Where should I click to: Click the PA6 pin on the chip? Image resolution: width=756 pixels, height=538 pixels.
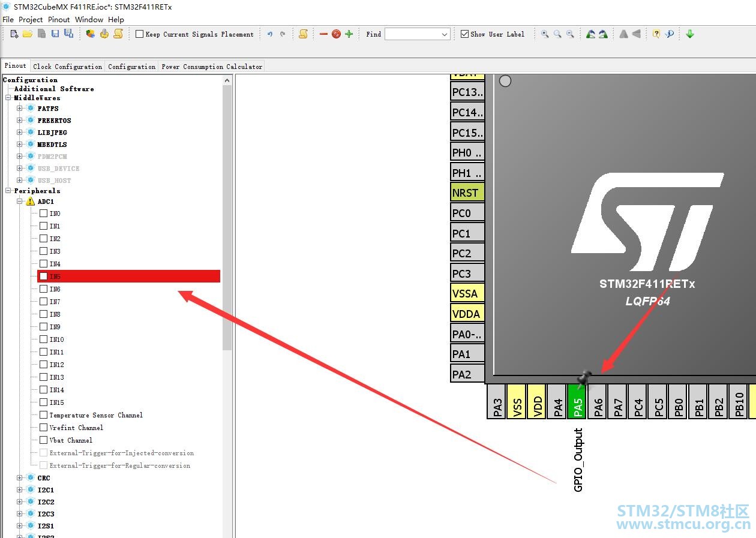click(598, 401)
